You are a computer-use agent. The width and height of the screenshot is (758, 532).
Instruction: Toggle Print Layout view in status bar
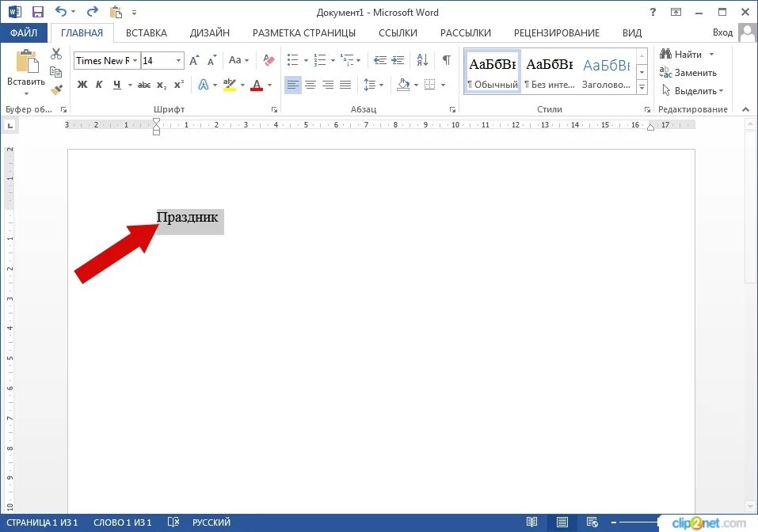pyautogui.click(x=562, y=522)
